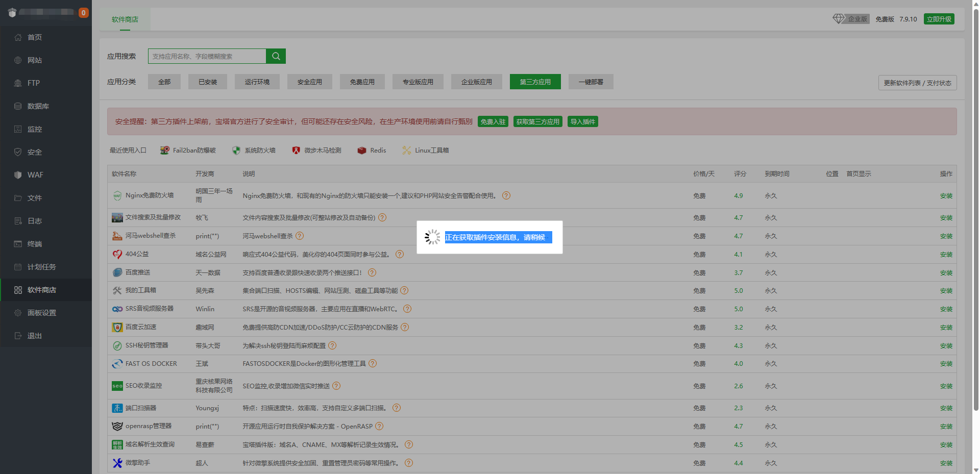Click the 软件商店 tab at top
This screenshot has width=980, height=474.
(x=125, y=19)
